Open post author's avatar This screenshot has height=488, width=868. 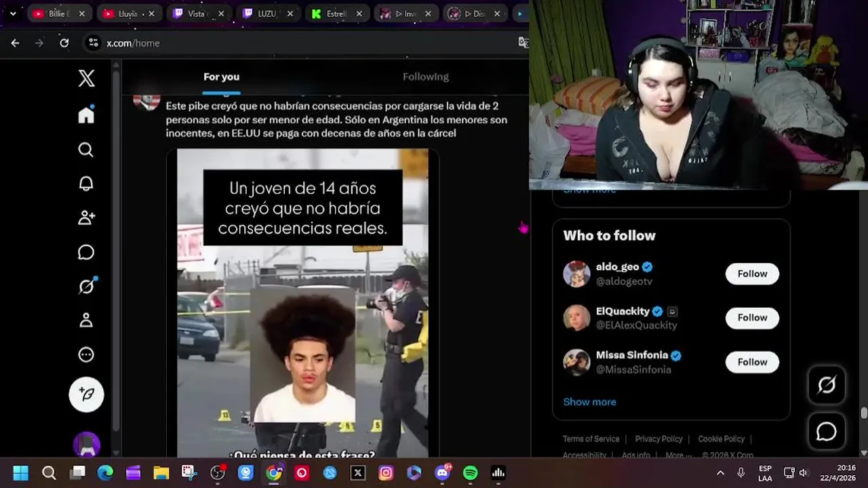tap(146, 102)
